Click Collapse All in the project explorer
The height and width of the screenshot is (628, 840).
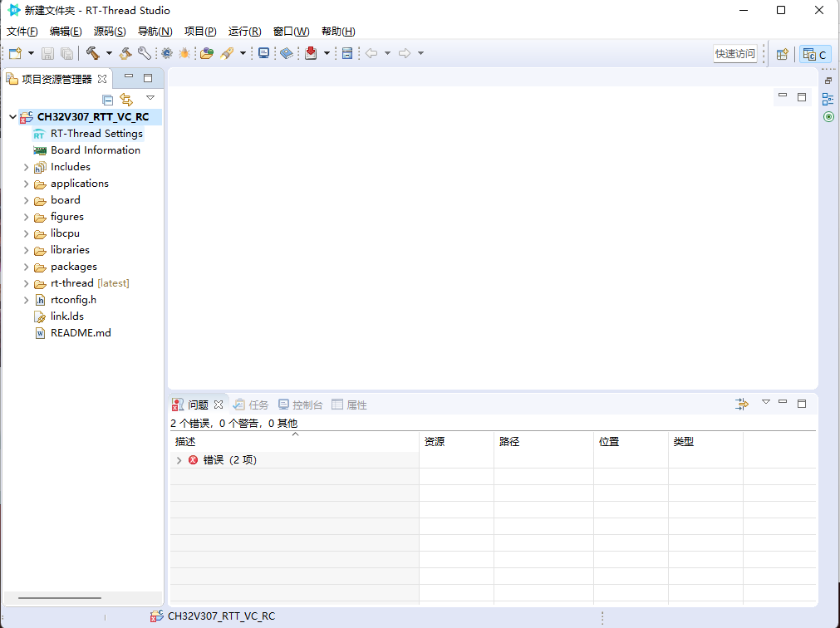click(x=108, y=100)
